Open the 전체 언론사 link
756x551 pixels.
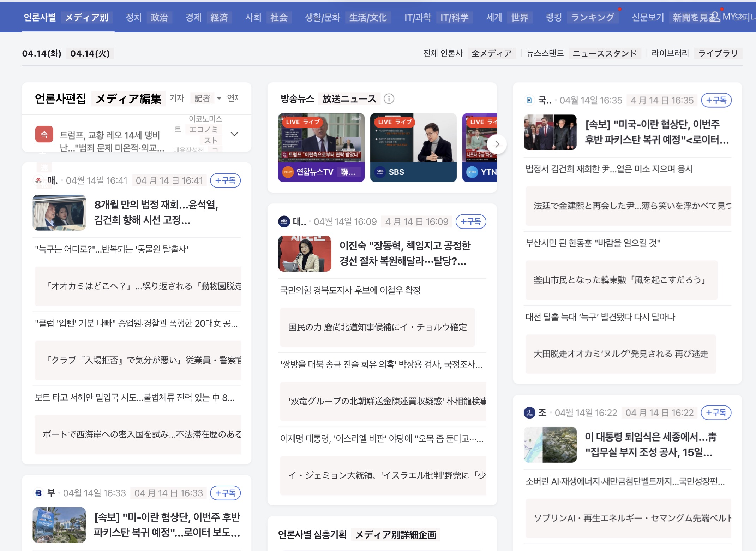click(x=443, y=53)
